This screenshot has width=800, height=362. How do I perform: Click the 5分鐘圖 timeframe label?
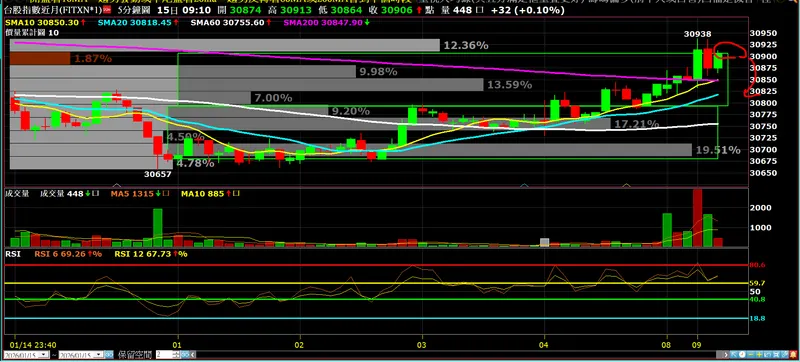pos(134,9)
